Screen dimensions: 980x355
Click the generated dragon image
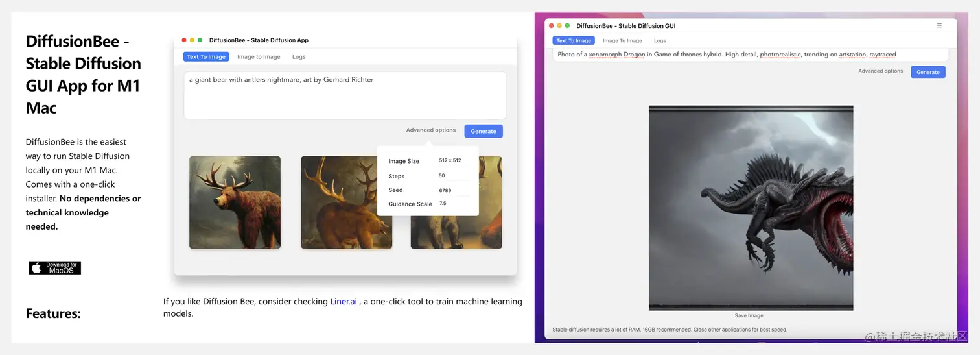pyautogui.click(x=751, y=208)
